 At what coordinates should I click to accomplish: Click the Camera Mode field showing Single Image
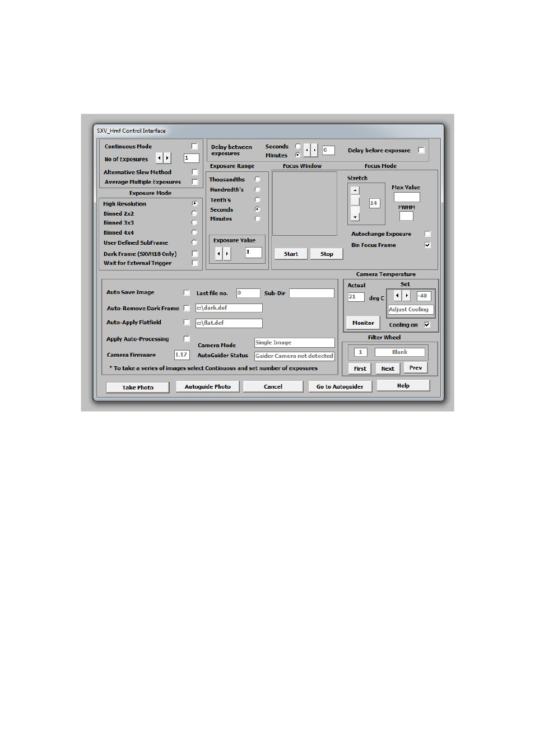click(x=295, y=343)
